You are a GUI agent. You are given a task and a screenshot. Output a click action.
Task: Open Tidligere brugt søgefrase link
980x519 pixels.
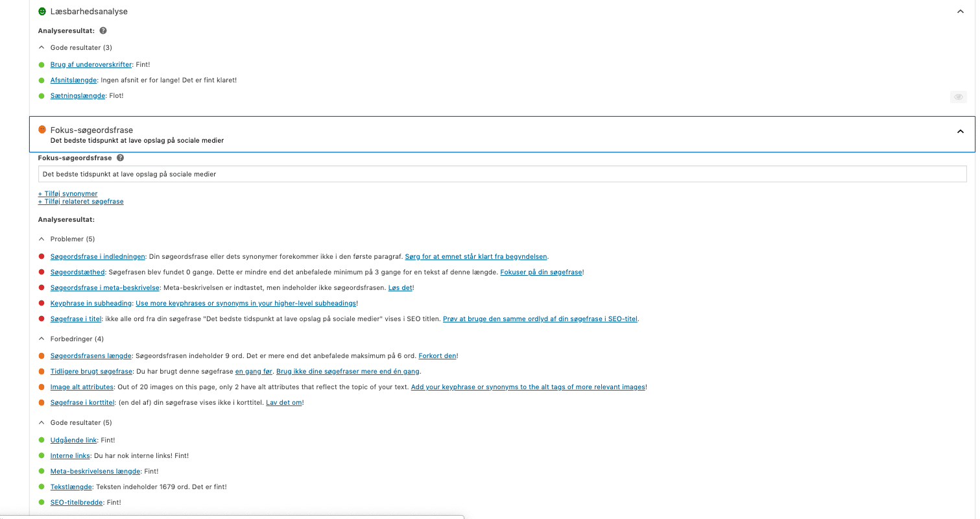tap(91, 371)
